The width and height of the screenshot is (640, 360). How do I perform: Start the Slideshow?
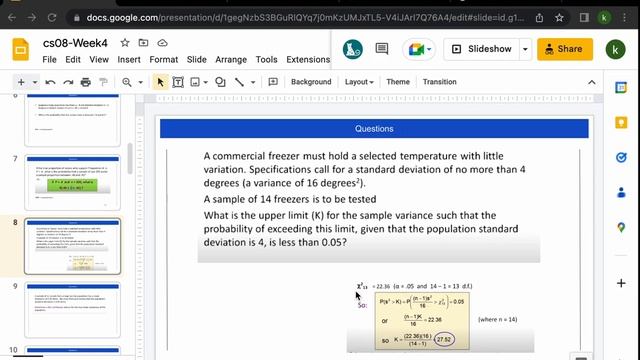pyautogui.click(x=482, y=49)
